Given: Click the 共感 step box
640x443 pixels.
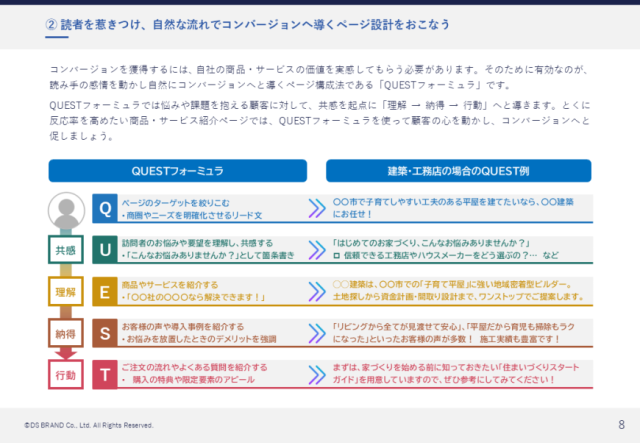Looking at the screenshot, I should [x=66, y=250].
